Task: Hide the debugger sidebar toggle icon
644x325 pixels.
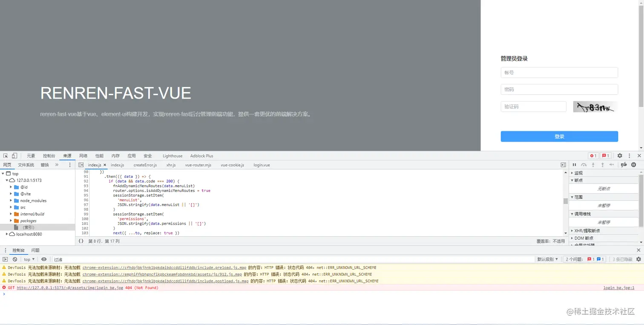Action: pos(563,165)
